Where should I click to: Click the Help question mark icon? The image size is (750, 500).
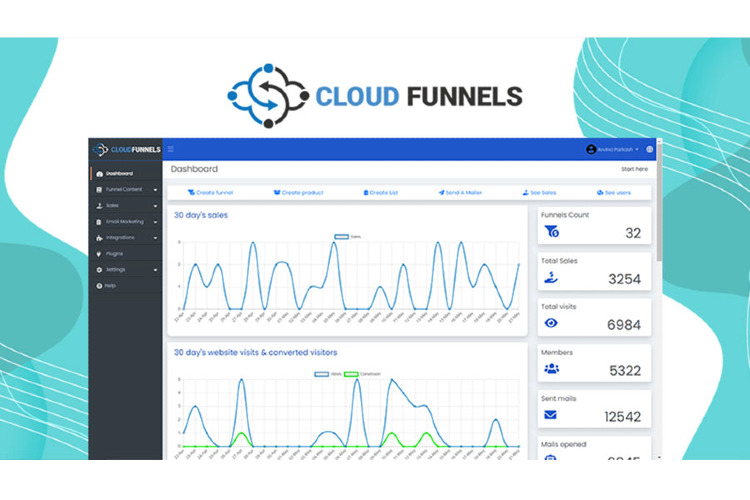(x=99, y=286)
